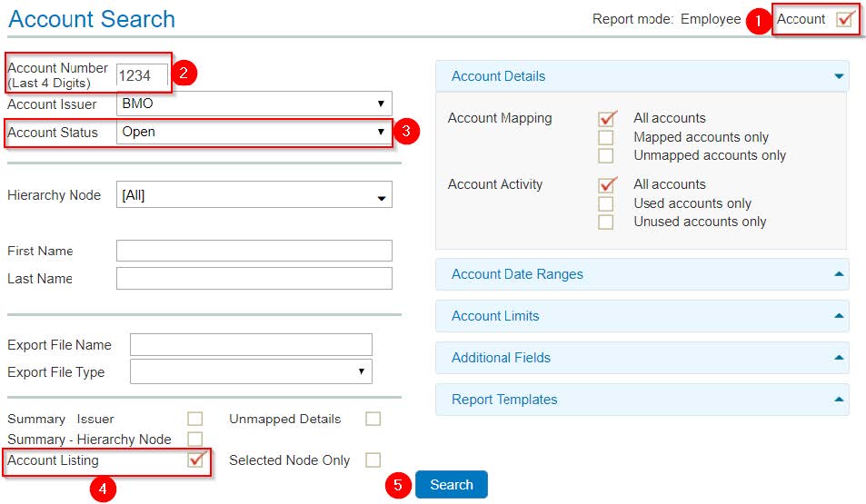The height and width of the screenshot is (504, 866).
Task: Enable Mapped accounts only option
Action: pyautogui.click(x=606, y=137)
